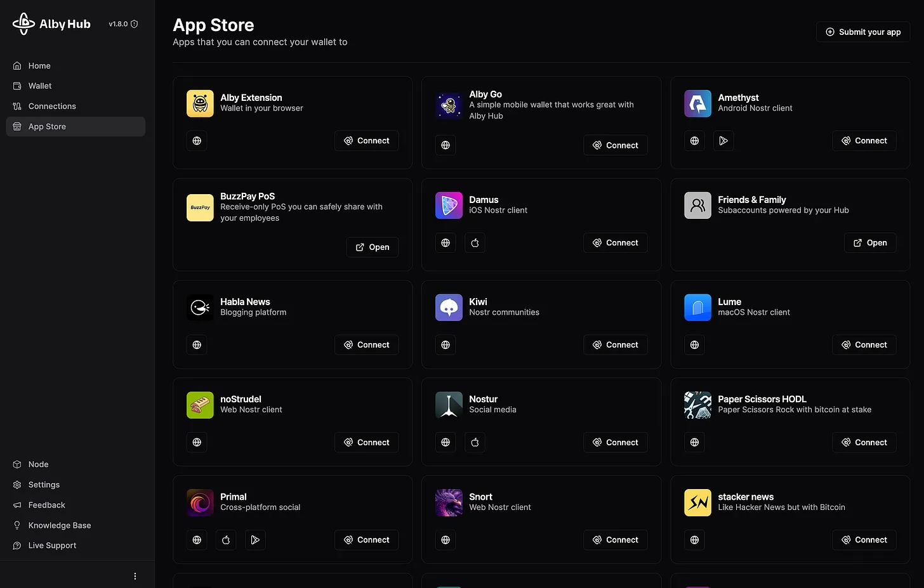Open the Paper Scissors HODL website globe icon
924x588 pixels.
(694, 442)
